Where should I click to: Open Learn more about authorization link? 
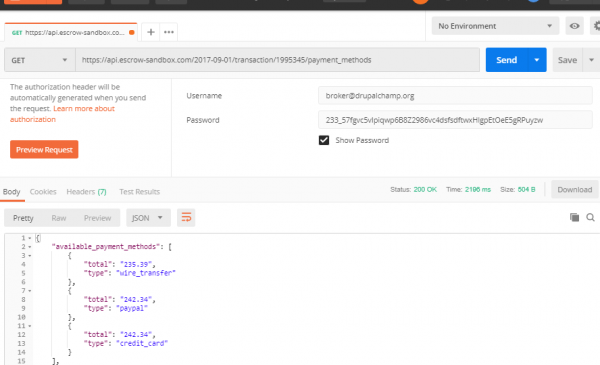62,114
